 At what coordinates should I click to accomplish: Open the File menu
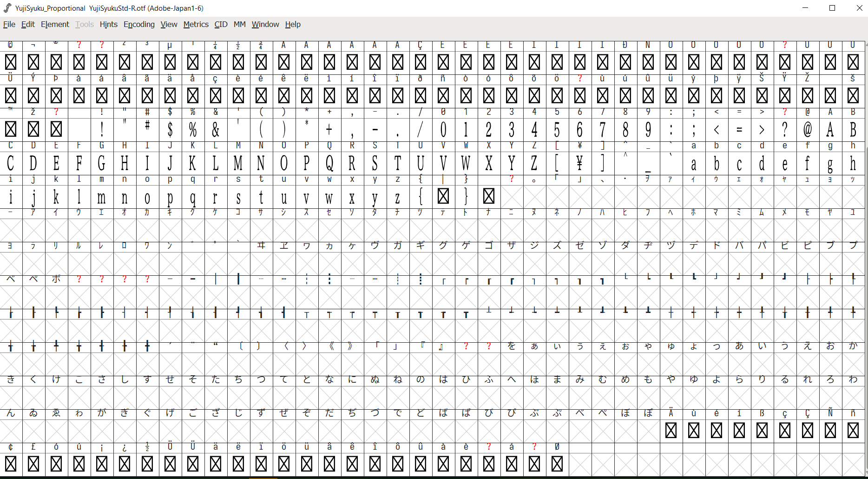[9, 24]
